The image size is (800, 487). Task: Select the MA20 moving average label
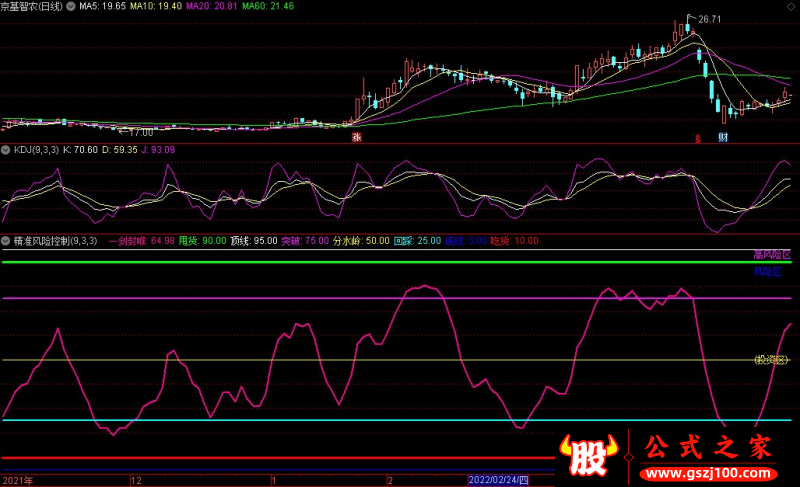[x=211, y=6]
